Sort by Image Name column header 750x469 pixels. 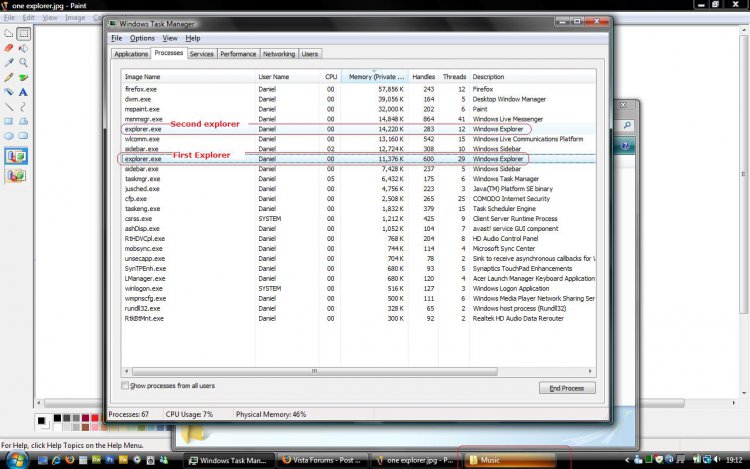188,76
